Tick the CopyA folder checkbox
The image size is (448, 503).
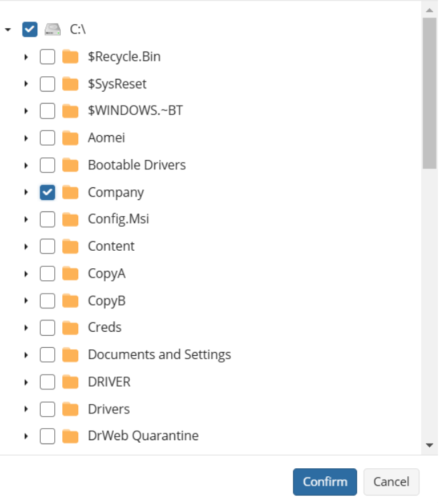[x=47, y=274]
